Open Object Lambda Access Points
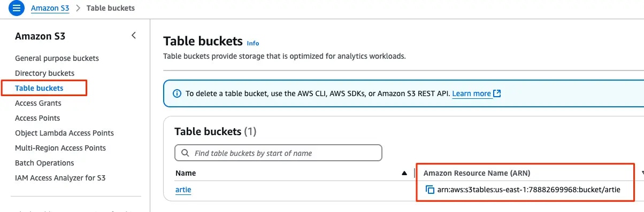 pos(64,133)
